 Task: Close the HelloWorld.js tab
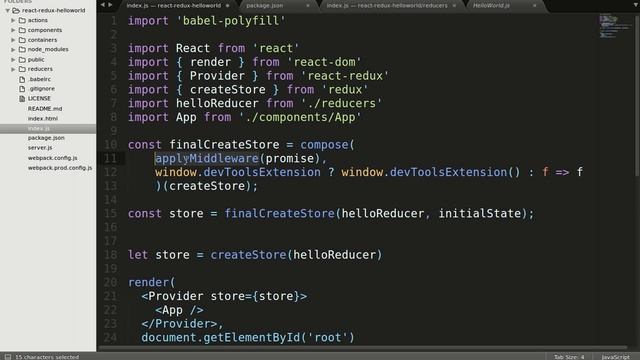point(534,6)
